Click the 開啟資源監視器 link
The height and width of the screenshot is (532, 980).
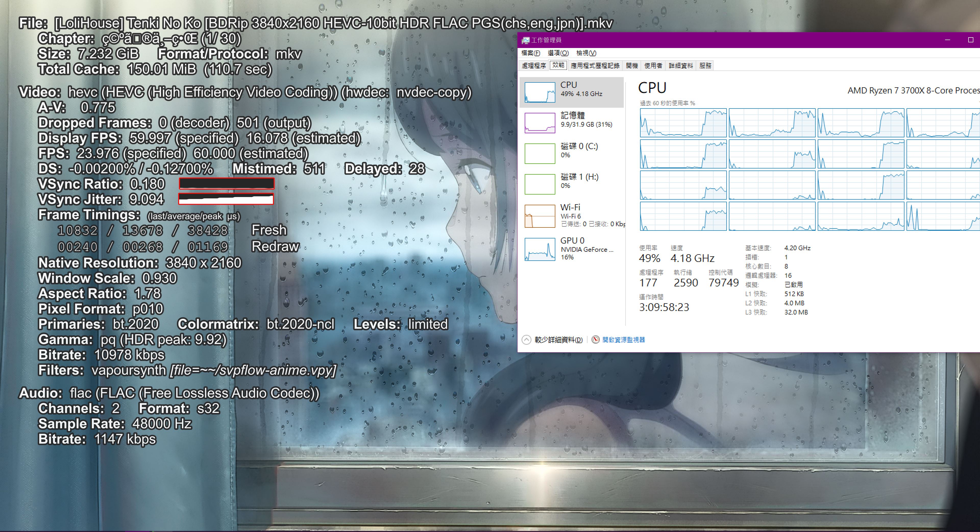pyautogui.click(x=623, y=340)
